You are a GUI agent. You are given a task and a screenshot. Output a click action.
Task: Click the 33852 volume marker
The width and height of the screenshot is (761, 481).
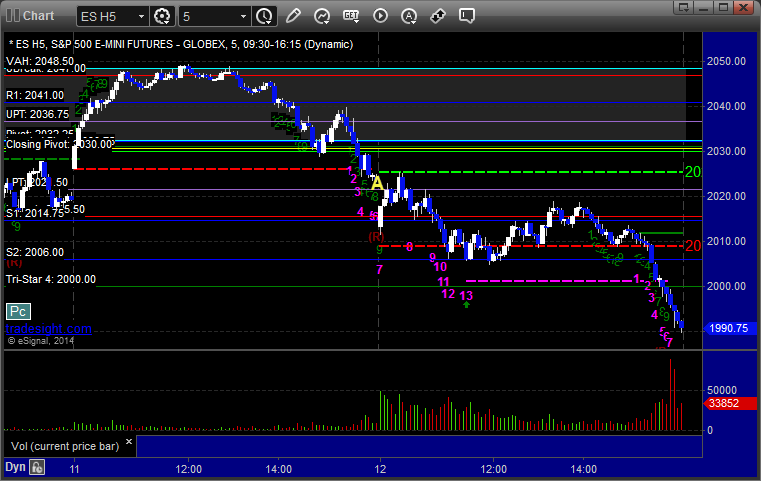pos(729,403)
